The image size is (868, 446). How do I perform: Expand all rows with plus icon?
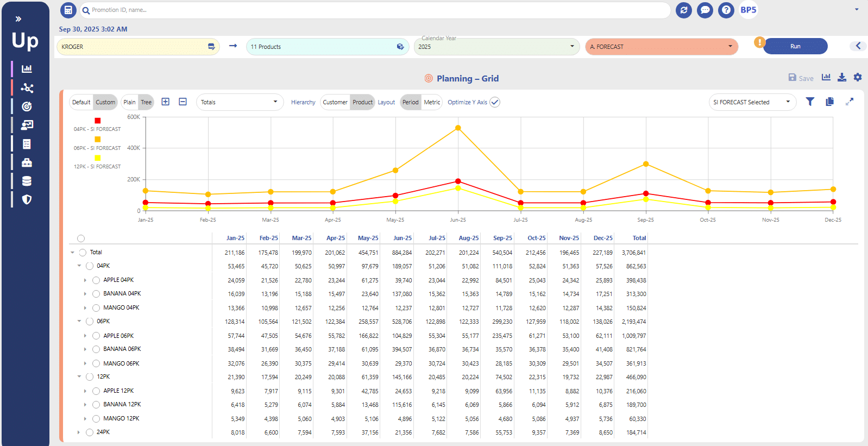click(166, 102)
